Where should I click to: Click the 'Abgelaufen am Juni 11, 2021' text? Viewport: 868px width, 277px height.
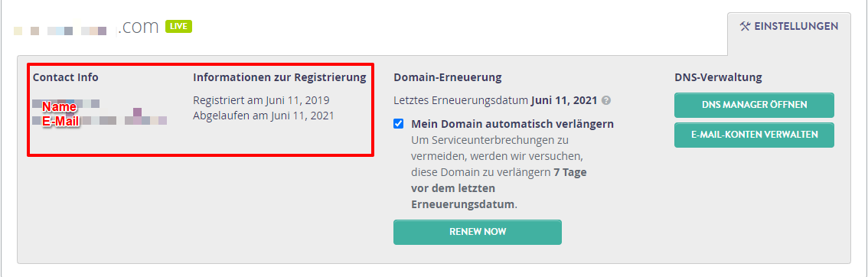tap(263, 116)
